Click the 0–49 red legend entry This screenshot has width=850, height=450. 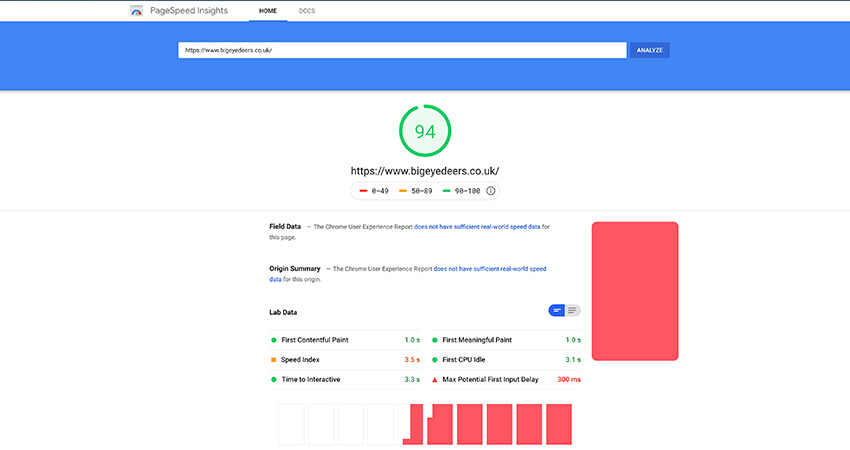[374, 191]
